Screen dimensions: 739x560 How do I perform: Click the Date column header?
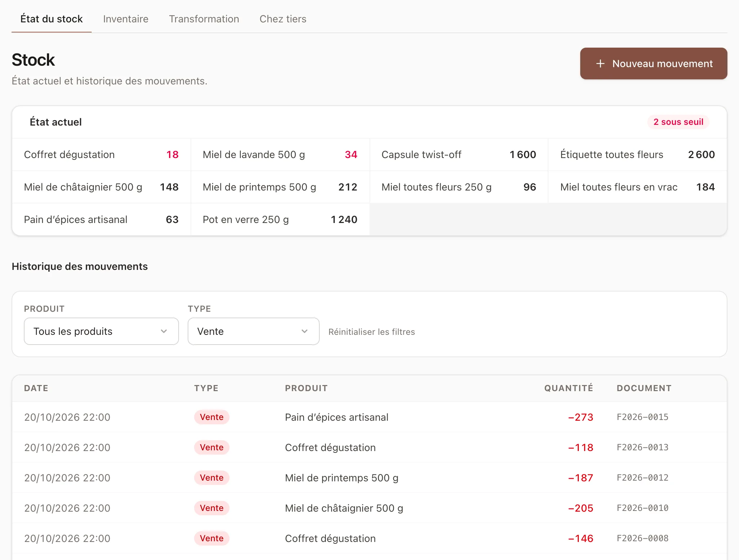pos(36,388)
